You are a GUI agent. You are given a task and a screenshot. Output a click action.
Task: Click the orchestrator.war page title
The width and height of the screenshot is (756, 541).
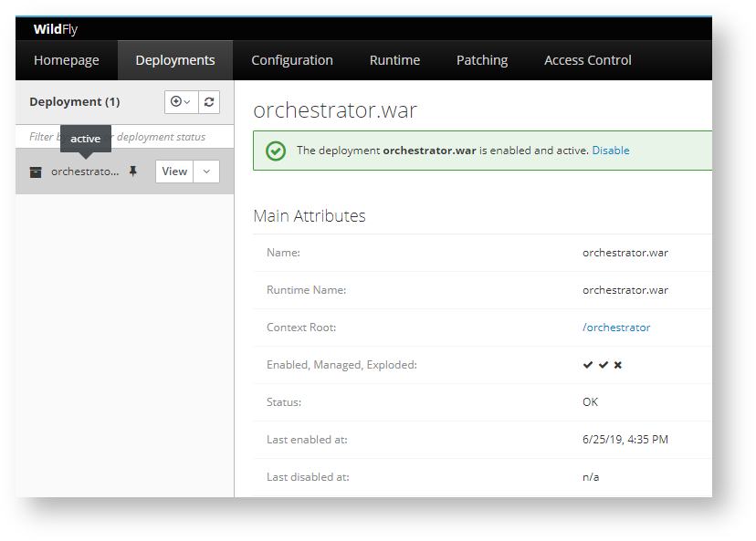[x=335, y=110]
